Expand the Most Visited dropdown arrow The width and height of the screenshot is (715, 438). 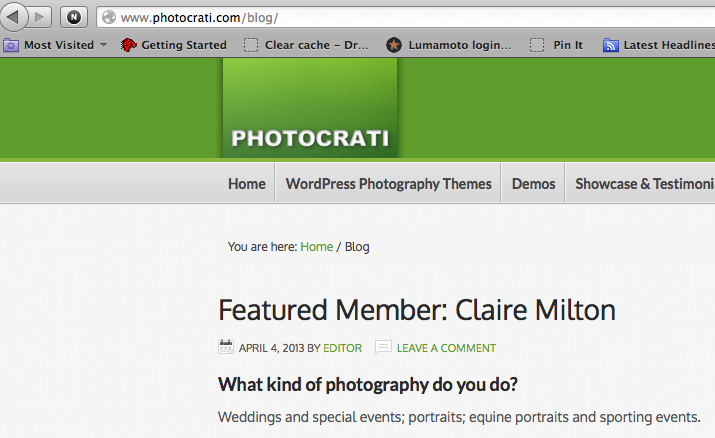point(104,45)
